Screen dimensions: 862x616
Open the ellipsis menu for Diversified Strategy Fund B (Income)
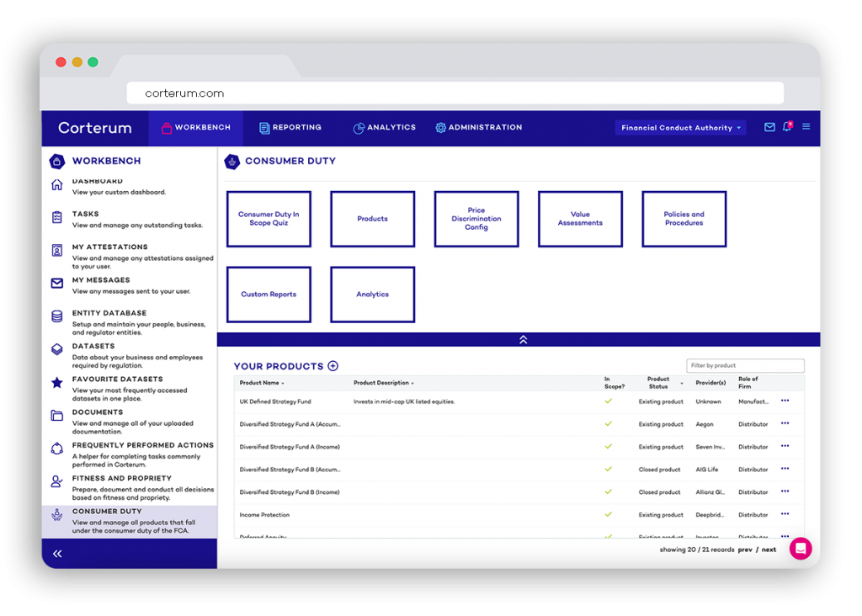[785, 491]
